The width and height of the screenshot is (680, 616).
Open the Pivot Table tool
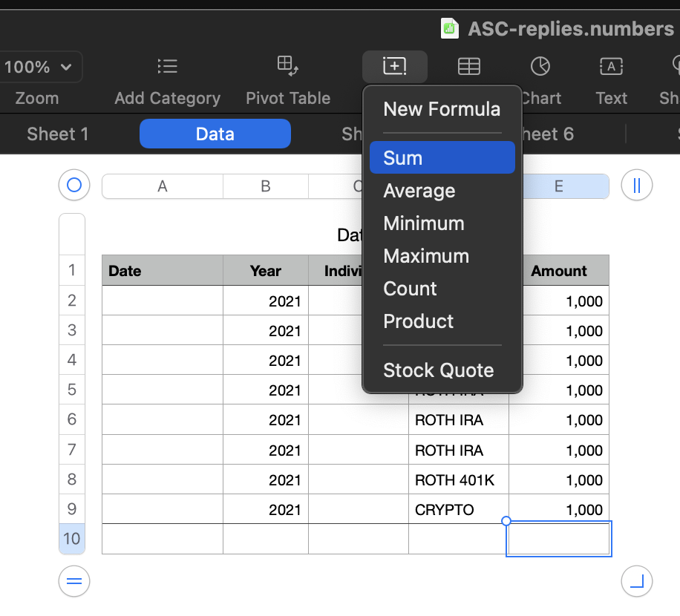click(x=287, y=67)
